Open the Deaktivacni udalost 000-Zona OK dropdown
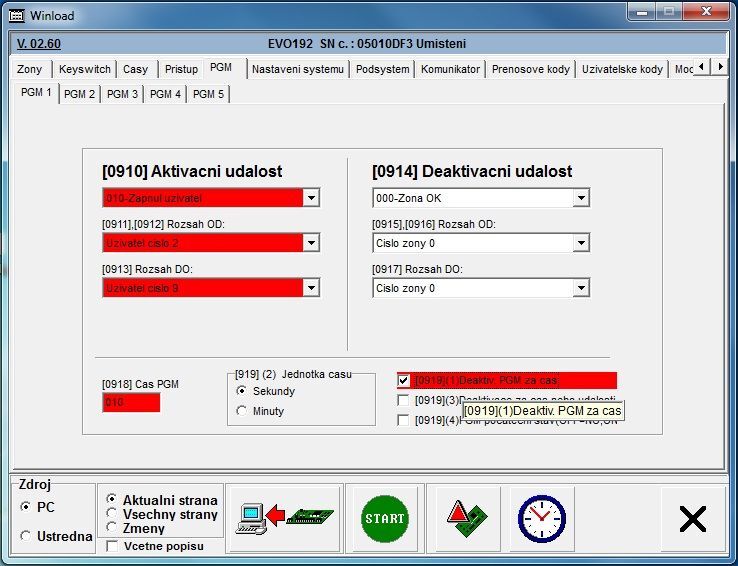Viewport: 738px width, 566px height. click(x=581, y=198)
